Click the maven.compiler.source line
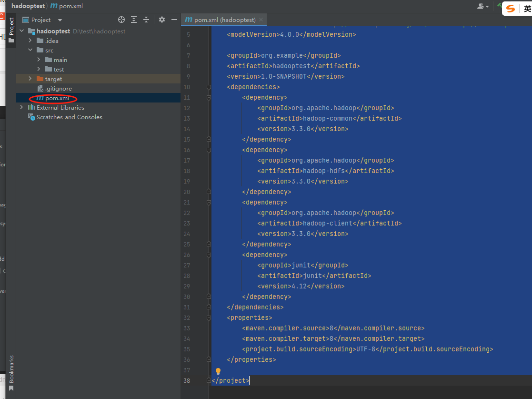The height and width of the screenshot is (399, 532). click(x=333, y=328)
